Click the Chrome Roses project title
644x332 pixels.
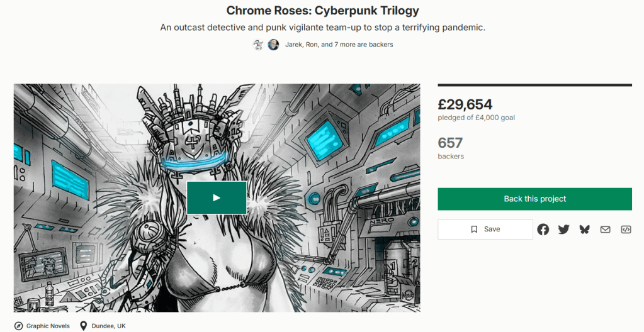coord(322,10)
